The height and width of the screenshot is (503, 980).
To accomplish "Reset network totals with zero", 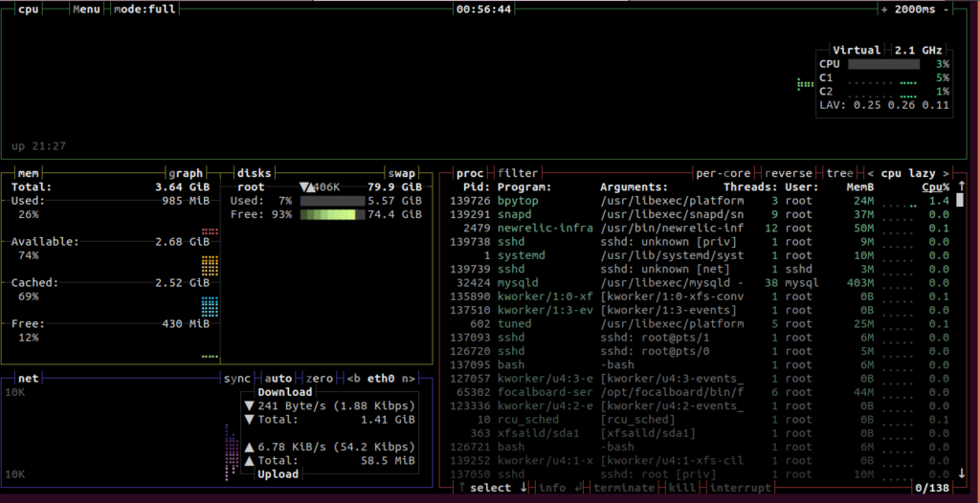I will pos(320,379).
